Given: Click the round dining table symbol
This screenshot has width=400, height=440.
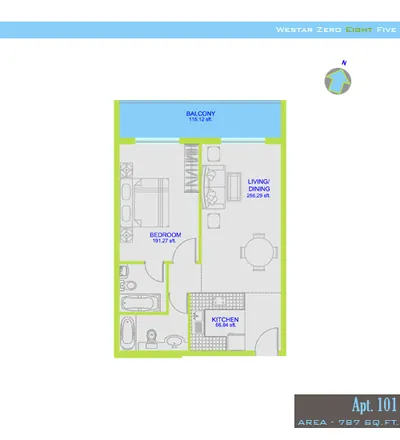Looking at the screenshot, I should coord(259,252).
